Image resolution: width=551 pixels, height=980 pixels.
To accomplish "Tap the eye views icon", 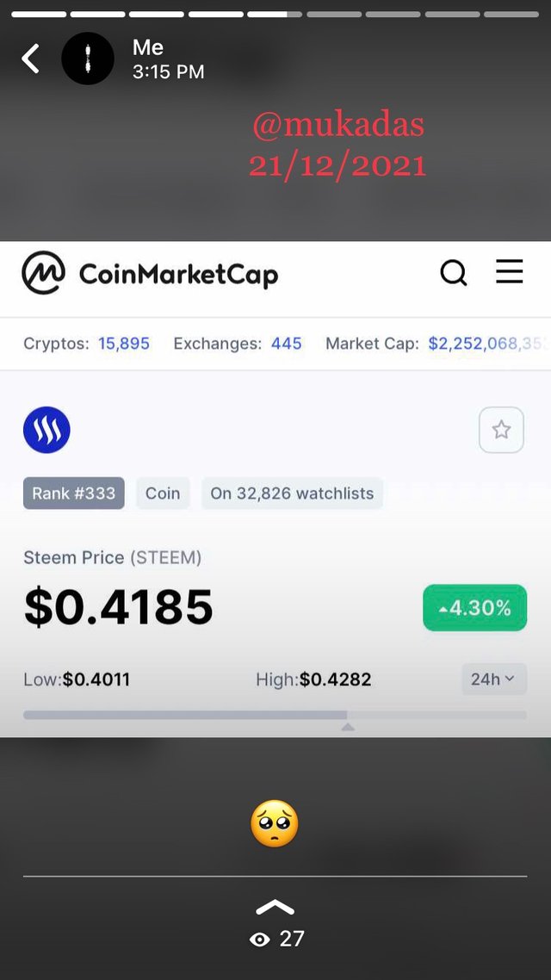I will click(x=259, y=940).
